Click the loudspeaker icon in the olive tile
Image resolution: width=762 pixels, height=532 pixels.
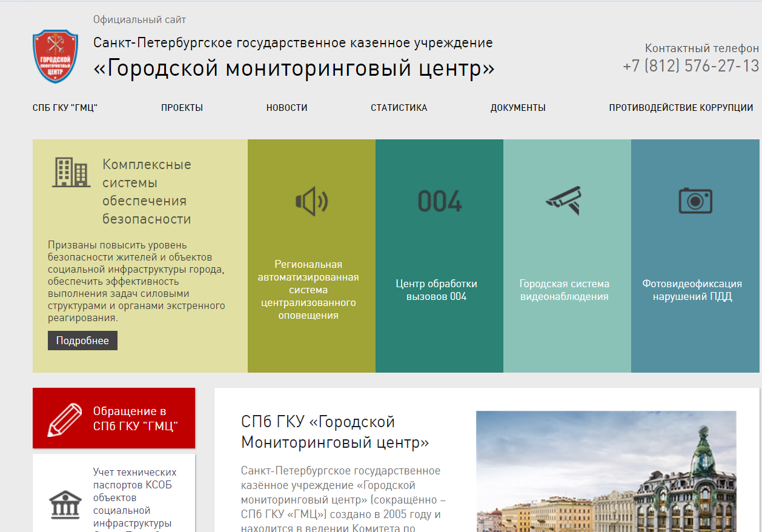[x=311, y=201]
